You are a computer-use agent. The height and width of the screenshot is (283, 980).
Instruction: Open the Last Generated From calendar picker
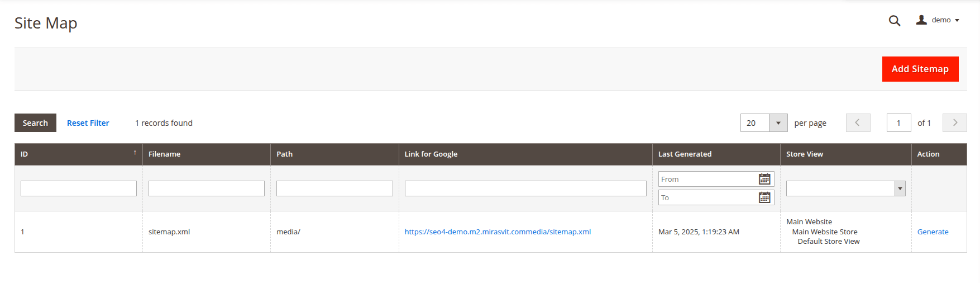pyautogui.click(x=764, y=179)
